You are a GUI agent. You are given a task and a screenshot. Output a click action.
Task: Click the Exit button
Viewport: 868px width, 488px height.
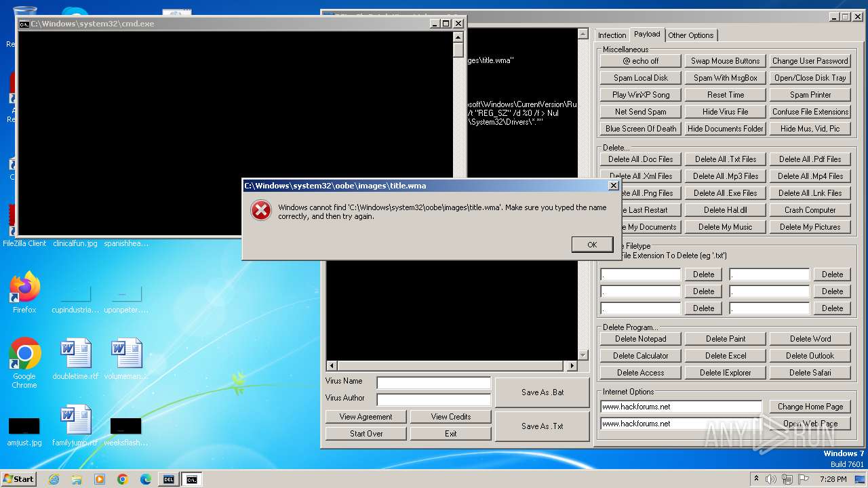click(451, 434)
